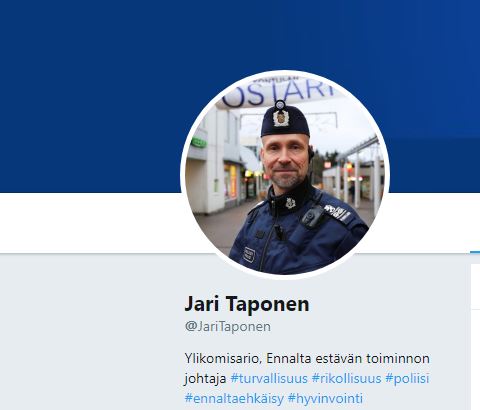Click the collar insignia in the avatar
Image resolution: width=480 pixels, height=410 pixels.
(x=290, y=203)
